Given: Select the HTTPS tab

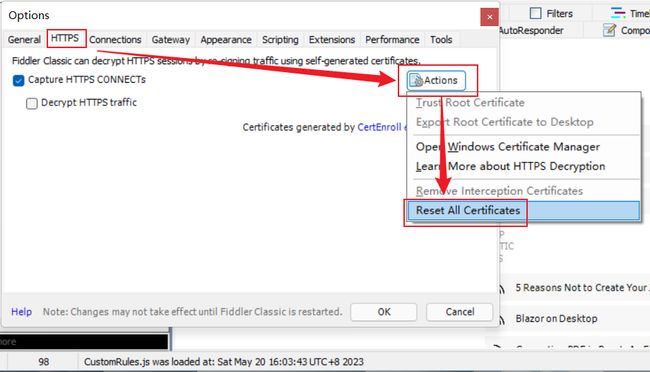Looking at the screenshot, I should [65, 39].
